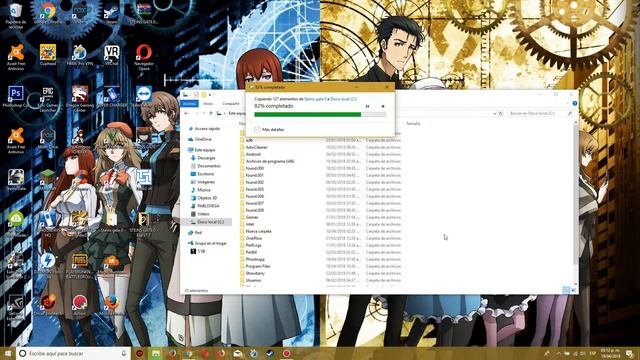Open the TeamViewer desktop shortcut

coord(144,97)
